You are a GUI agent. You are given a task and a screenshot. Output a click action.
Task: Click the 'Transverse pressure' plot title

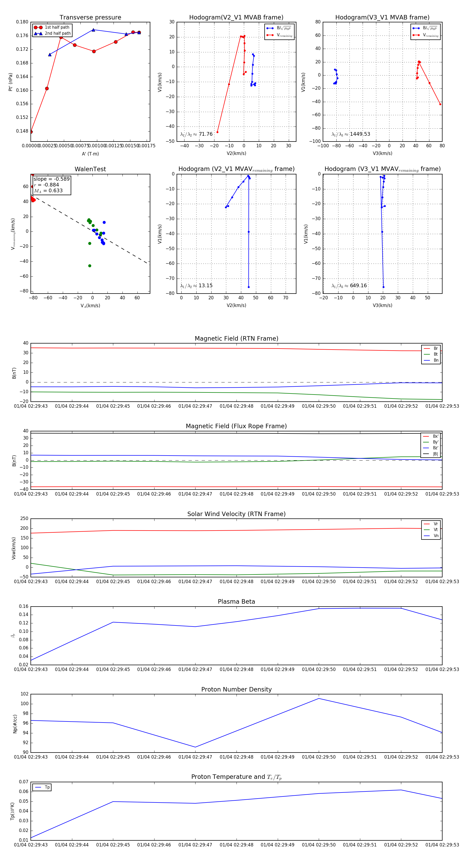point(90,18)
